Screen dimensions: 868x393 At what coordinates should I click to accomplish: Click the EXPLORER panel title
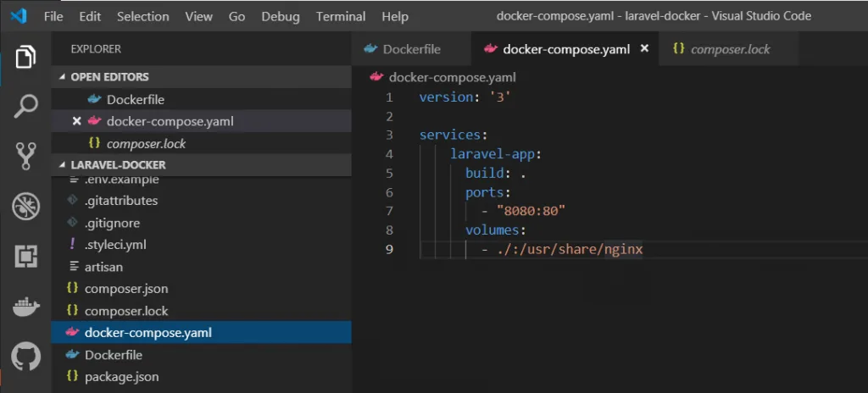[x=96, y=49]
